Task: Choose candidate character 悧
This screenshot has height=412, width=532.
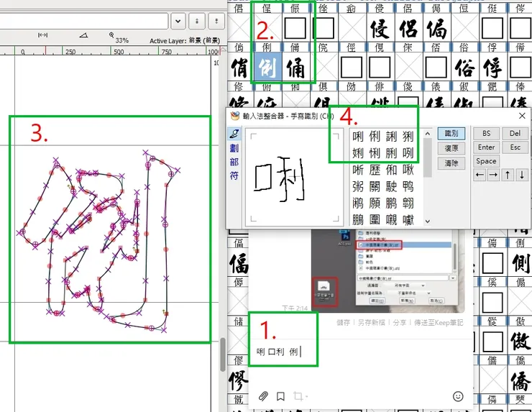Action: [x=375, y=153]
